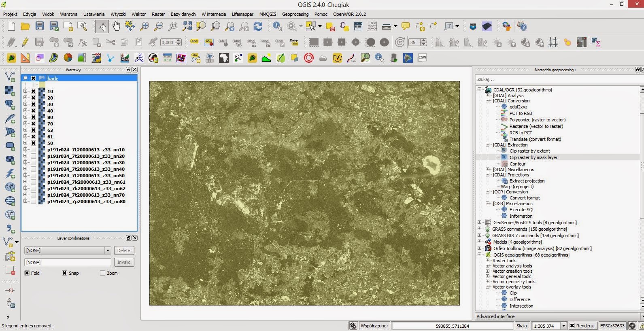Uncheck the Renderuj checkbox
The image size is (644, 331).
(x=572, y=326)
